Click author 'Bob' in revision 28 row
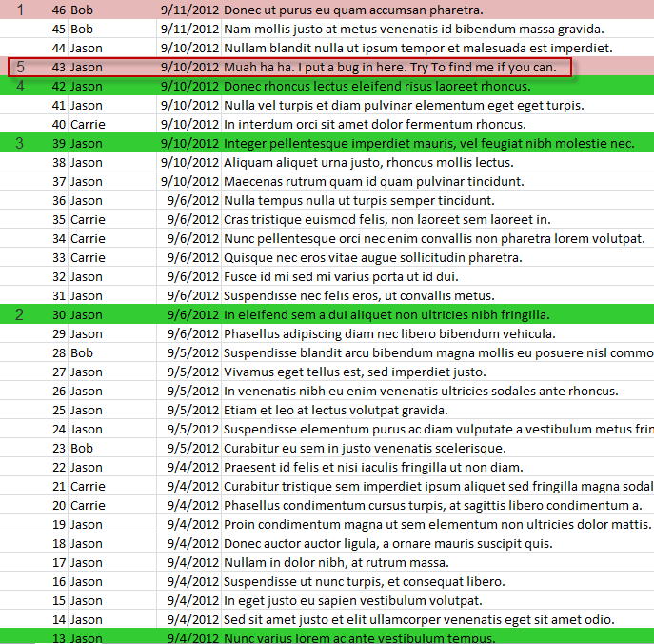Image resolution: width=654 pixels, height=644 pixels. pyautogui.click(x=82, y=353)
